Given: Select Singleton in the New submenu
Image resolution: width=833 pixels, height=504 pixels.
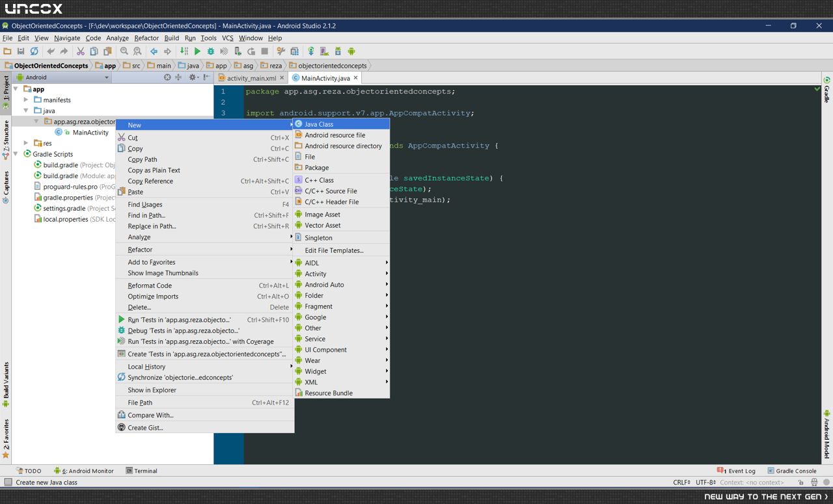Looking at the screenshot, I should (x=342, y=238).
